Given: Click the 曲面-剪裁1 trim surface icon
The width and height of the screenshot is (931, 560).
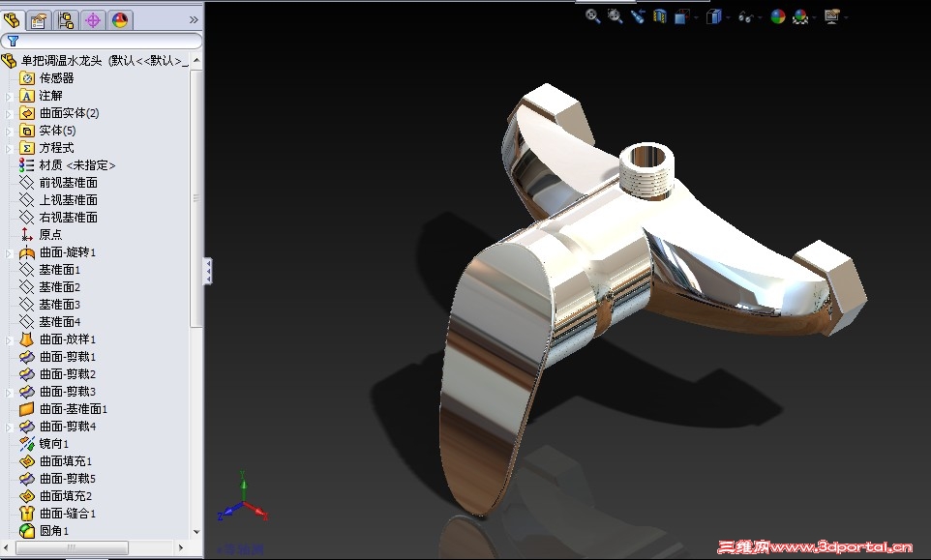Looking at the screenshot, I should tap(27, 357).
